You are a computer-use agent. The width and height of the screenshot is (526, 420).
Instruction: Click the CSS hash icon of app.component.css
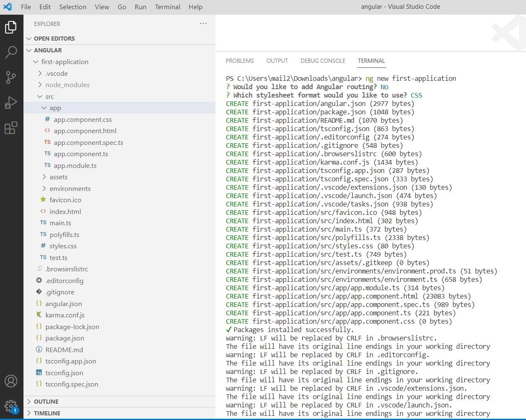coord(47,119)
